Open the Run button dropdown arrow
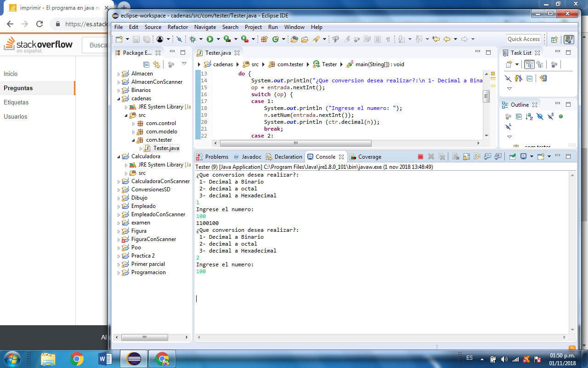Screen dimensions: 588x368 pos(218,39)
